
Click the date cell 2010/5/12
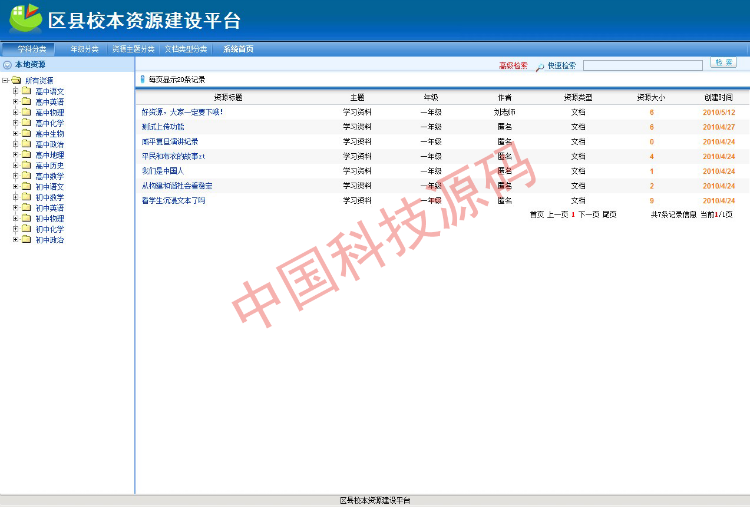(719, 112)
